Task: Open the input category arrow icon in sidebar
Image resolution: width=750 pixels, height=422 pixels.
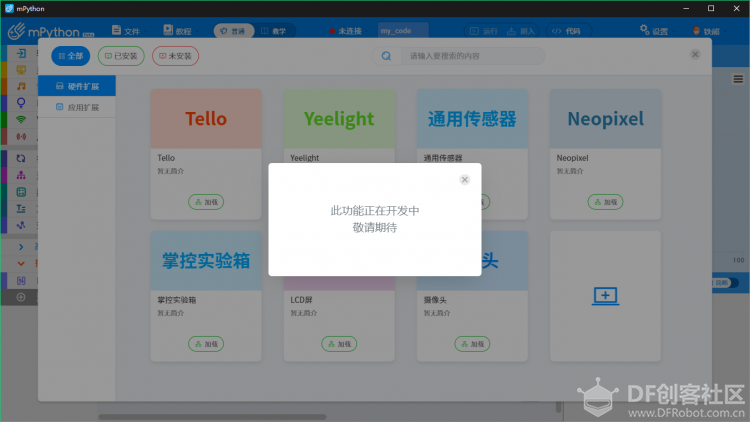Action: [21, 53]
